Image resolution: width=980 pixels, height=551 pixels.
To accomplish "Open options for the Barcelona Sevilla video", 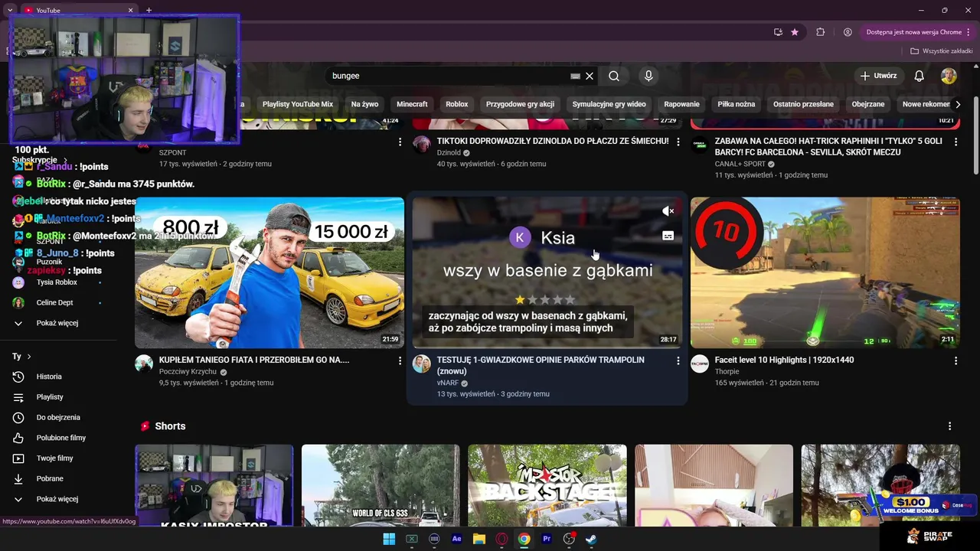I will 955,142.
